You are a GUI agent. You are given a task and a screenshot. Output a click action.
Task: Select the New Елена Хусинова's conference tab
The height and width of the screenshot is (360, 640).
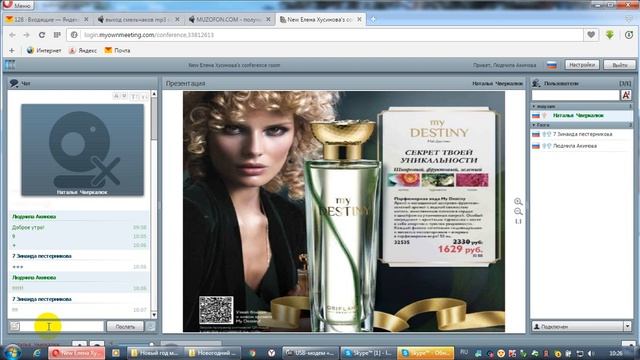[321, 19]
